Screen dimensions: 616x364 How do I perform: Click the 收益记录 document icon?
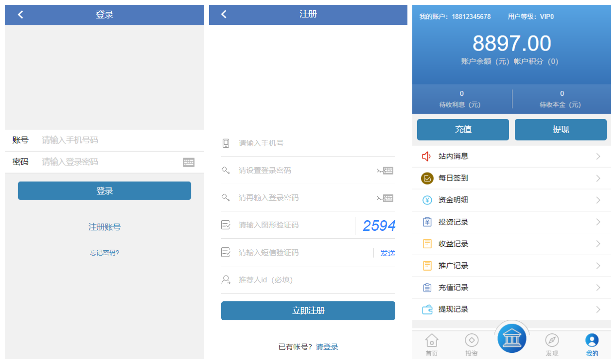(427, 243)
